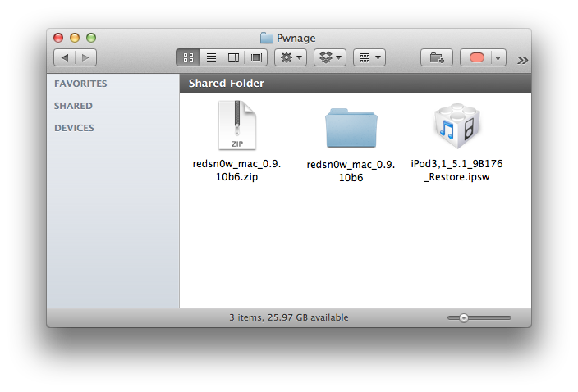Go back with the left arrow button

(x=65, y=57)
